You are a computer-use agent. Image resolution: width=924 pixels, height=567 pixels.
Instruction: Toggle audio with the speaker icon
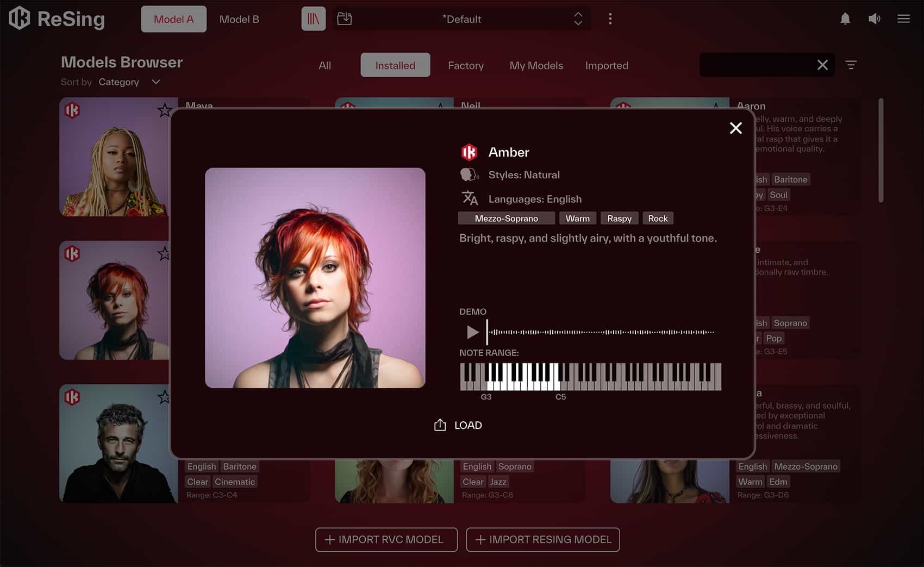coord(875,19)
